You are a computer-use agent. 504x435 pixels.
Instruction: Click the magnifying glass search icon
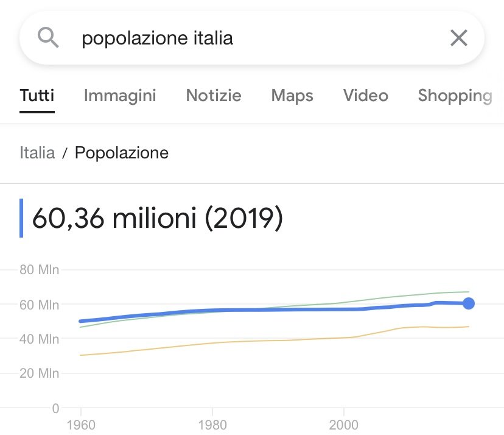point(48,38)
